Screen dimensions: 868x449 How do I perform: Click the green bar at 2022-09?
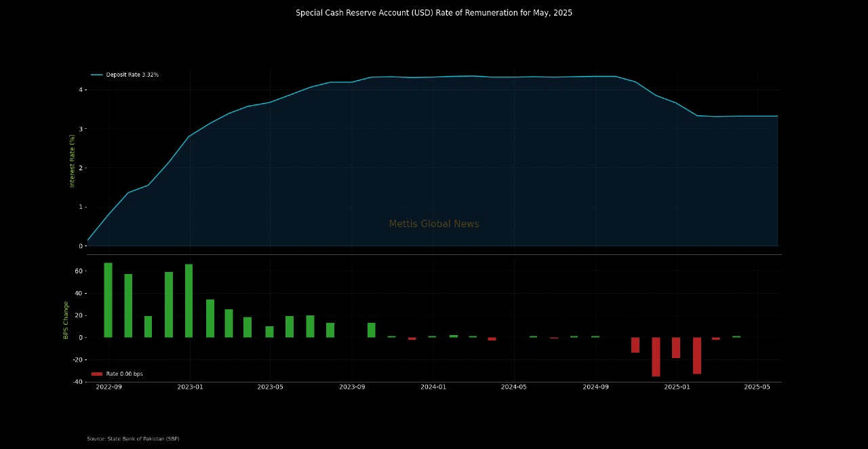pos(108,300)
